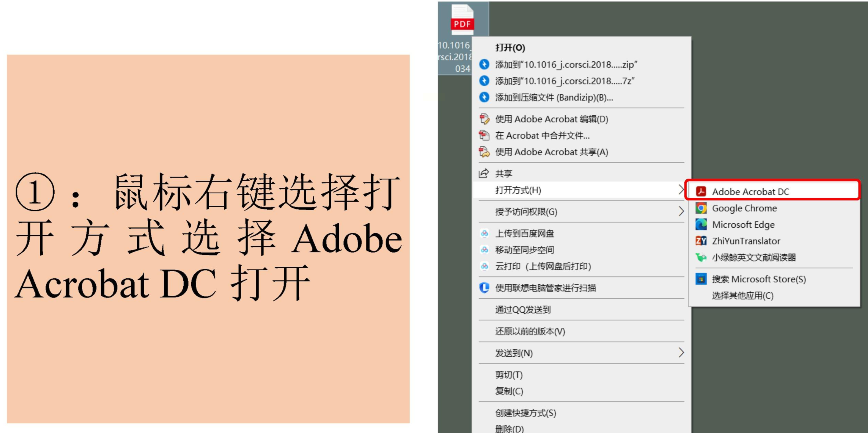
Task: Click the Microsoft Edge icon in submenu
Action: [701, 224]
